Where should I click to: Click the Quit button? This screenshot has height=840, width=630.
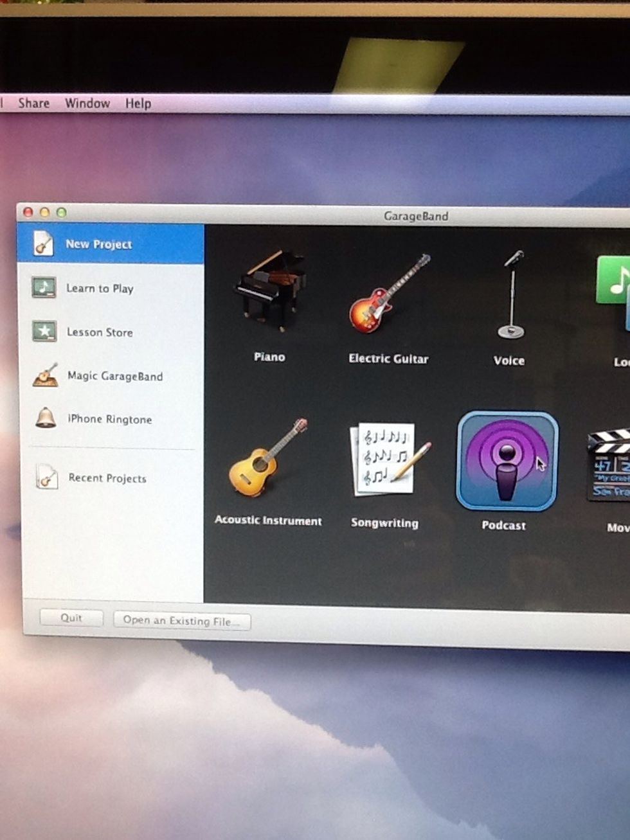[71, 618]
